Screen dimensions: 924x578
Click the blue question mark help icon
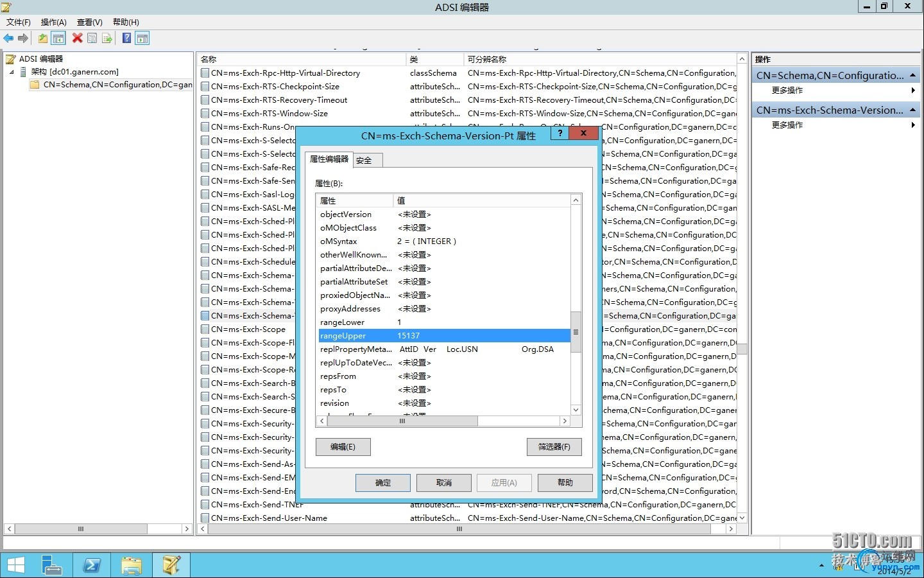coord(126,39)
